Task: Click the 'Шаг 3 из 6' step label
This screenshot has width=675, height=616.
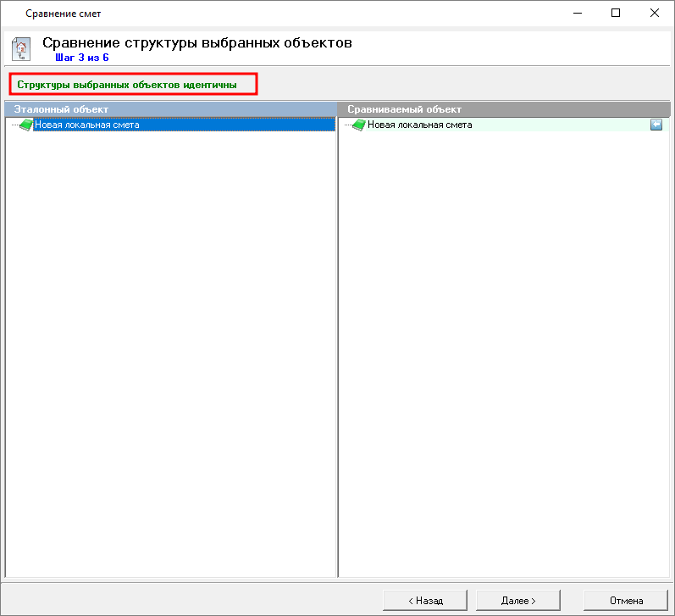Action: point(81,58)
